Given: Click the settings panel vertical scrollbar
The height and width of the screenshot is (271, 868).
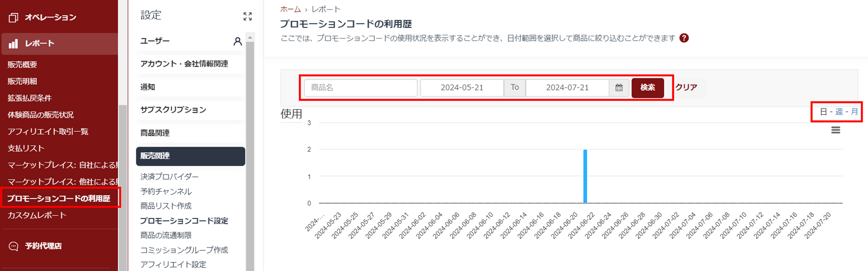Looking at the screenshot, I should [x=250, y=136].
